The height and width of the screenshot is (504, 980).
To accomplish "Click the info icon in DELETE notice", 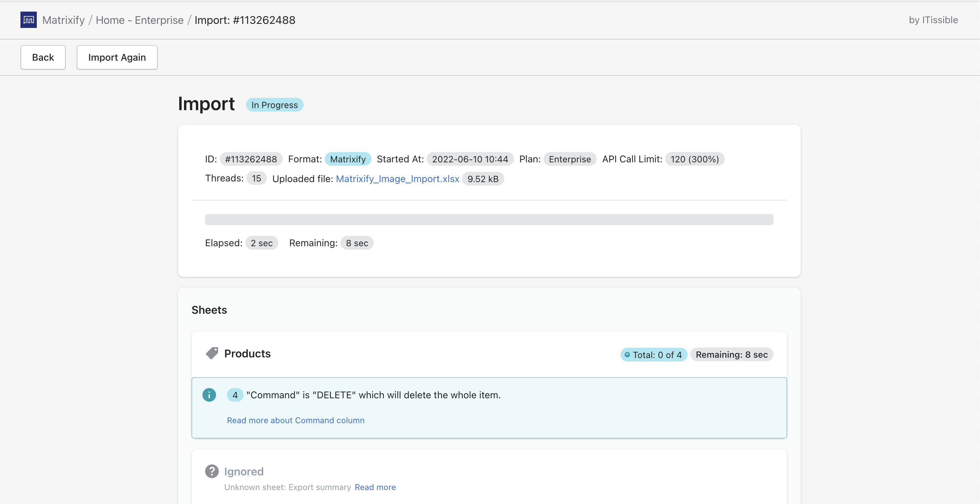I will coord(209,395).
